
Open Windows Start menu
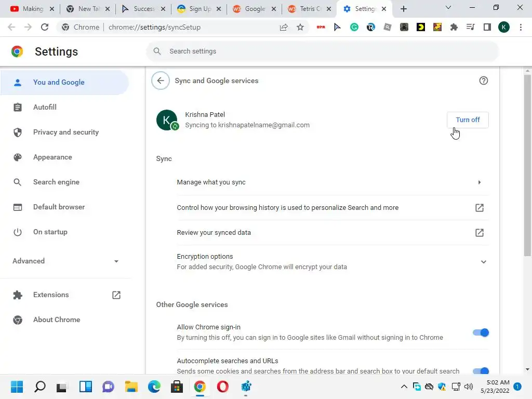click(17, 387)
